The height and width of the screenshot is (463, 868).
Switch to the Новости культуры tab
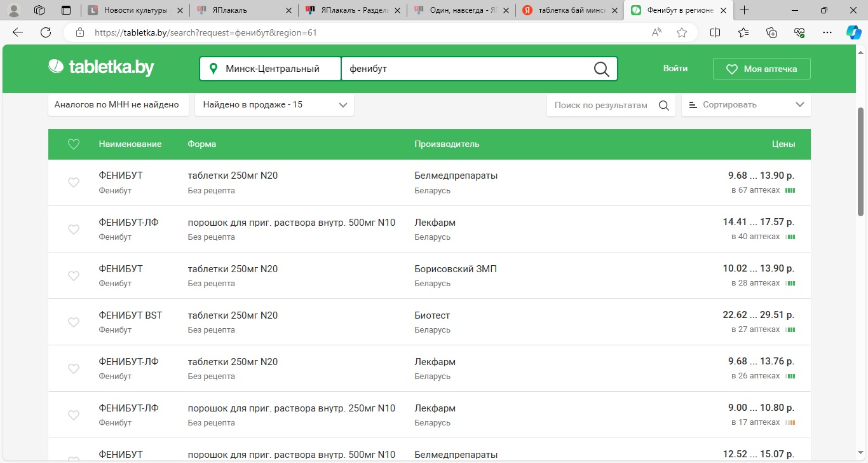pyautogui.click(x=135, y=10)
